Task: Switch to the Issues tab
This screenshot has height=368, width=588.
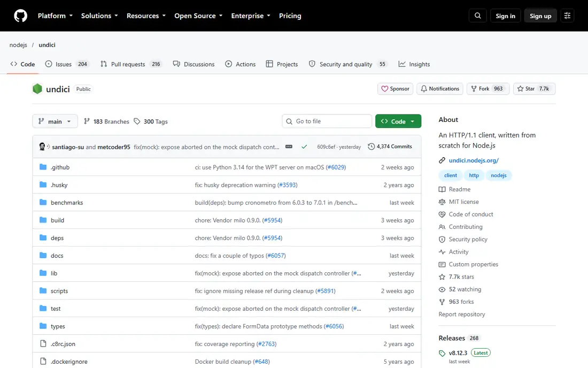Action: click(x=66, y=64)
